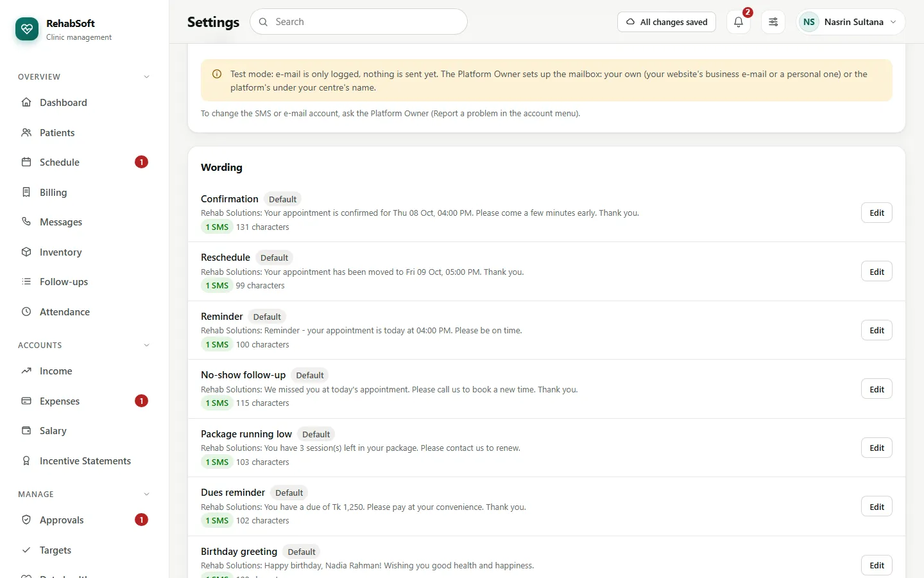This screenshot has width=924, height=578.
Task: Click the 1 SMS badge under Reschedule
Action: [217, 286]
